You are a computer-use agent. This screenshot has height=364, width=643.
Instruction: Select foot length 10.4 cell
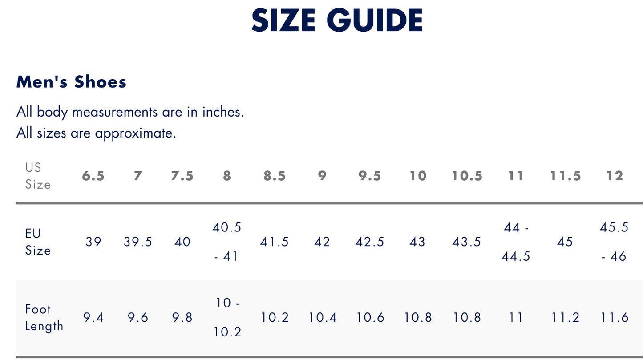coord(323,318)
